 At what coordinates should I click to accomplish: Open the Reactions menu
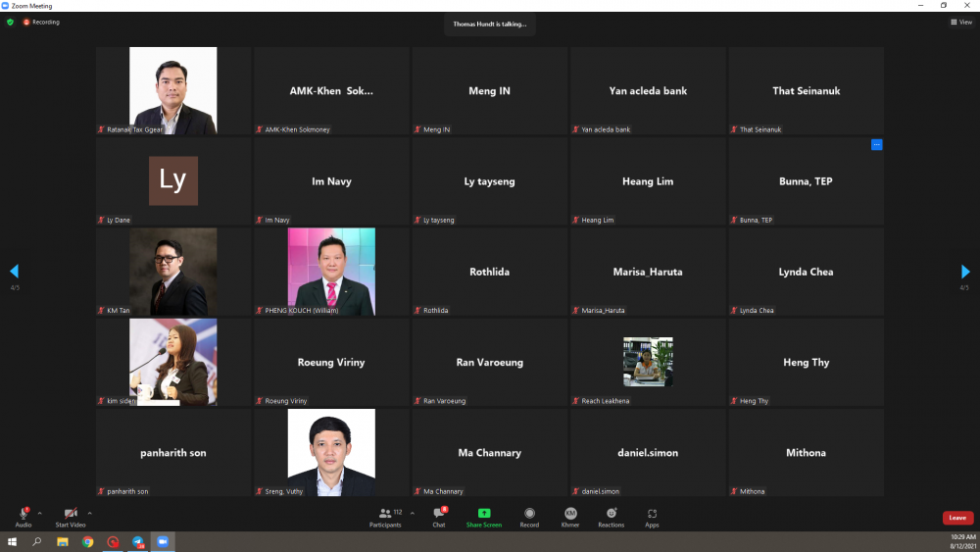(x=611, y=514)
